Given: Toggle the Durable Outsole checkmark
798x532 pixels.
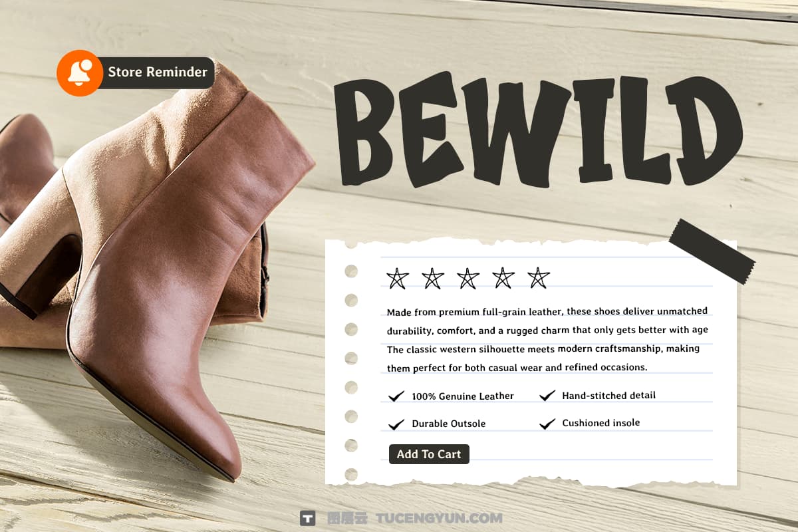Looking at the screenshot, I should coord(396,424).
